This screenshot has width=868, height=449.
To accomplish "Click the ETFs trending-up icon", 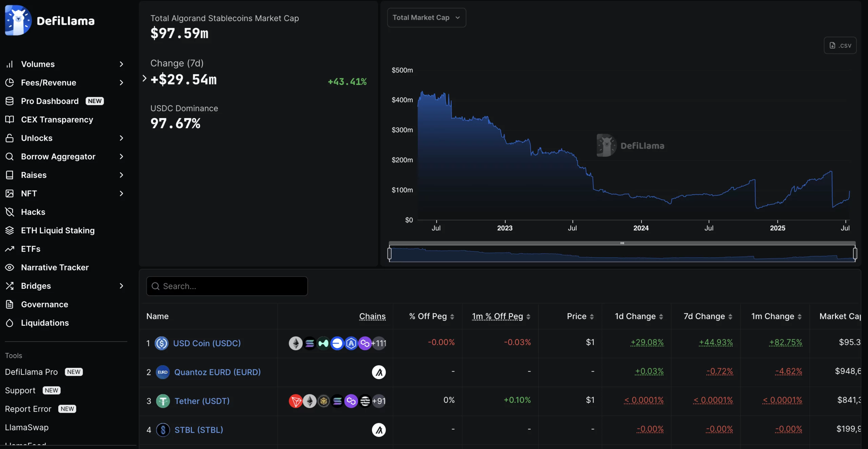I will click(9, 249).
